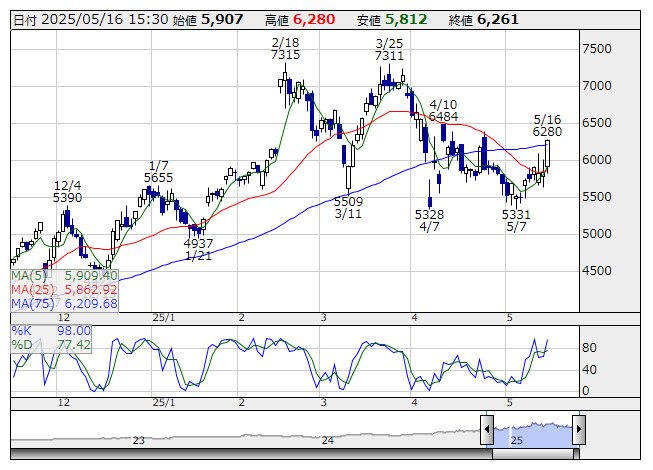Click the MA(5) 5,909.40 legend entry

point(65,276)
